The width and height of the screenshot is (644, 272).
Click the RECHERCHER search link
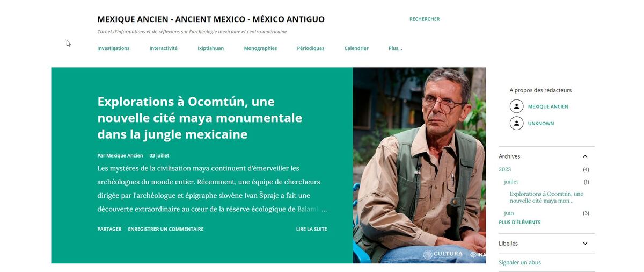(425, 19)
